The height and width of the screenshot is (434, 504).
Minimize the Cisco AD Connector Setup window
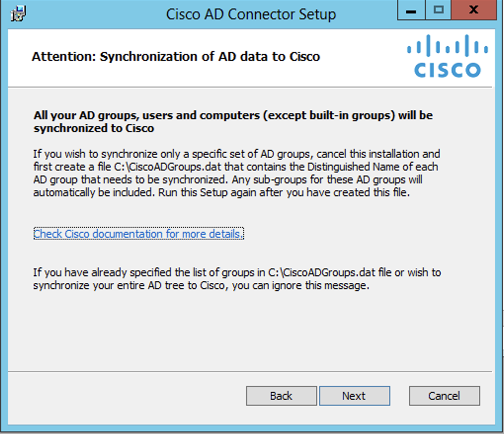pos(412,10)
